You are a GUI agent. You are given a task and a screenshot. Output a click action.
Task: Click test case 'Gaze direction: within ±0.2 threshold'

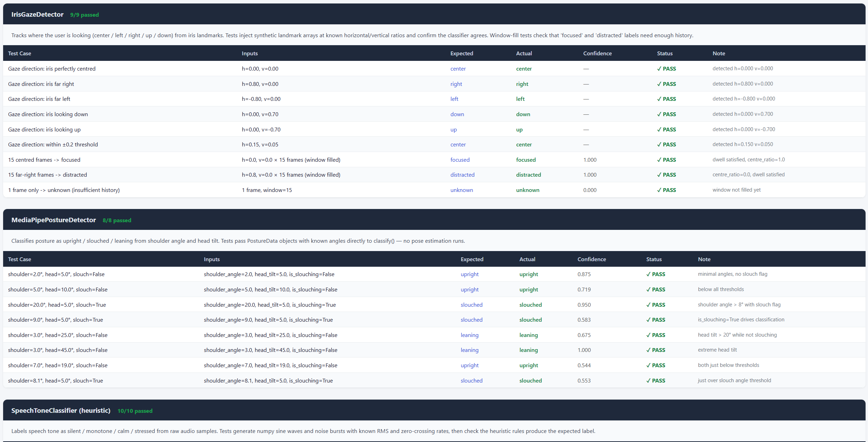tap(53, 144)
